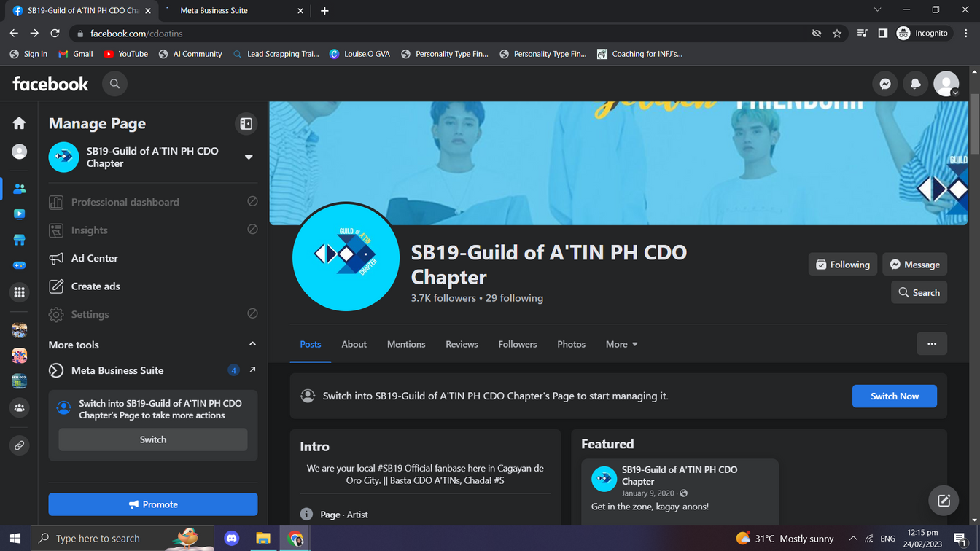Open Facebook search magnifier icon
Screen dimensions: 980x551
114,84
